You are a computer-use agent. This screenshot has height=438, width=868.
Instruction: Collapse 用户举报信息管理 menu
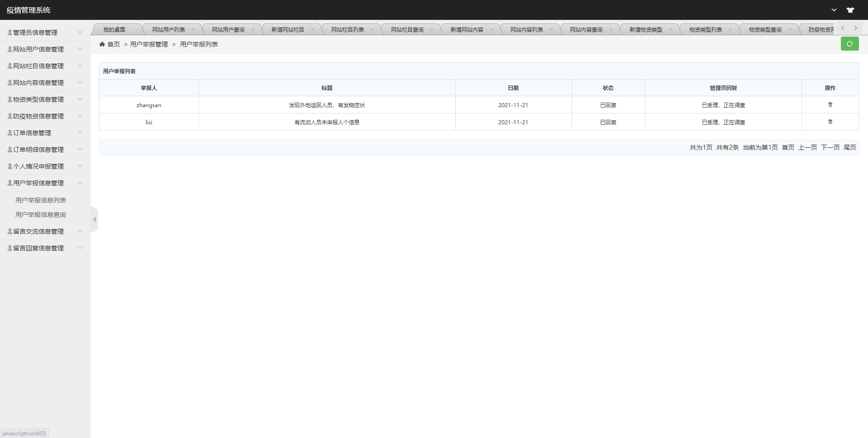(45, 183)
